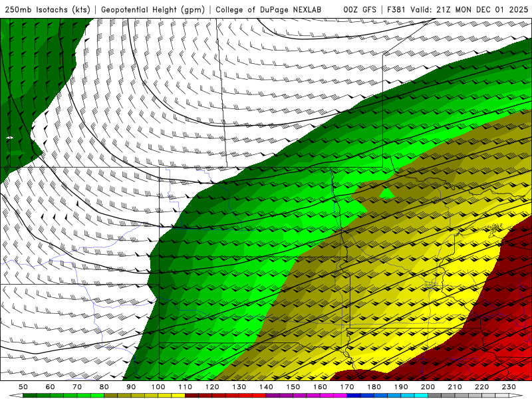Click the "F381" forecast hour text
Screen dimensions: 532x399
click(397, 9)
